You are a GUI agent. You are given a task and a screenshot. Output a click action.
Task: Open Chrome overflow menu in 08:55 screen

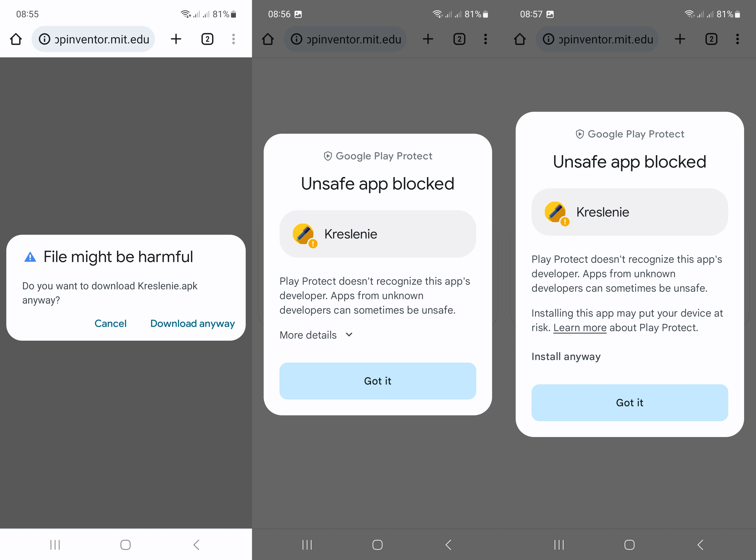234,39
